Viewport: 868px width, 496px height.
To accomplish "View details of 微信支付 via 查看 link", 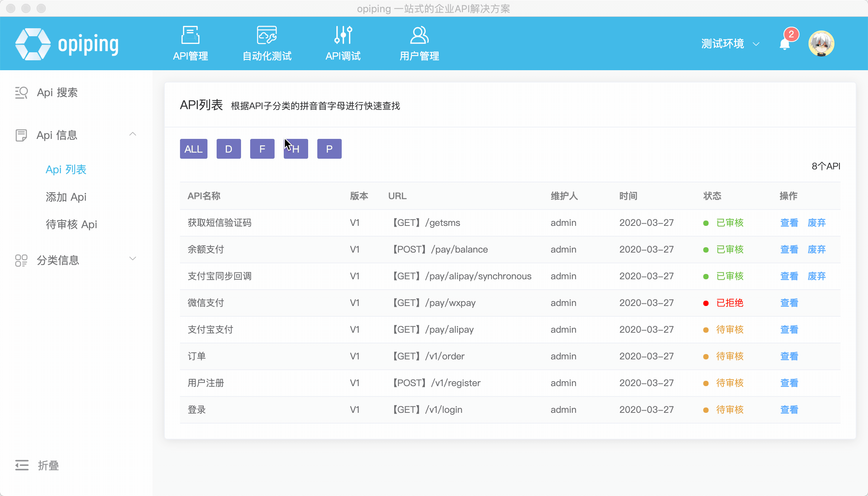I will [789, 303].
